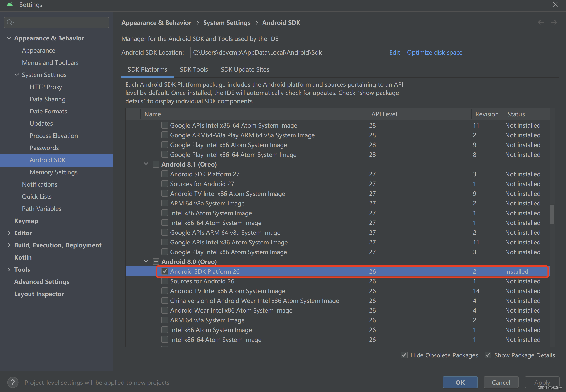Screen dimensions: 566x392
Task: Click the Android SDK Location path field
Action: pyautogui.click(x=286, y=53)
